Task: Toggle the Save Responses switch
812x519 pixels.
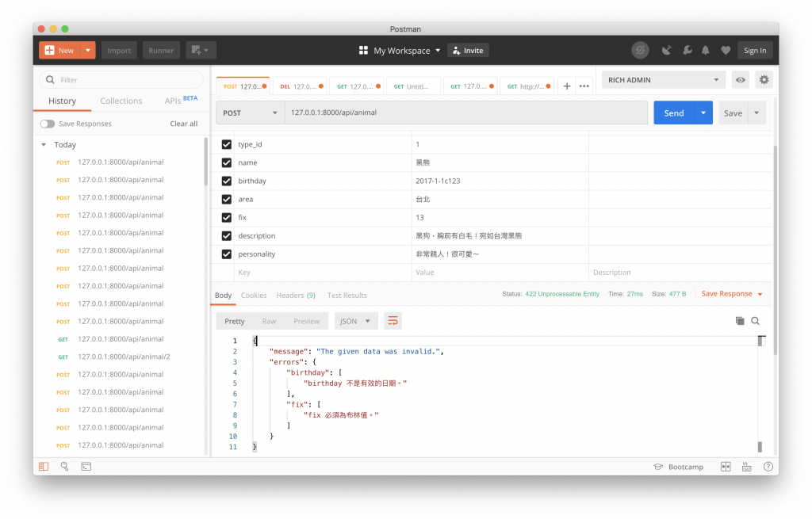Action: tap(48, 124)
